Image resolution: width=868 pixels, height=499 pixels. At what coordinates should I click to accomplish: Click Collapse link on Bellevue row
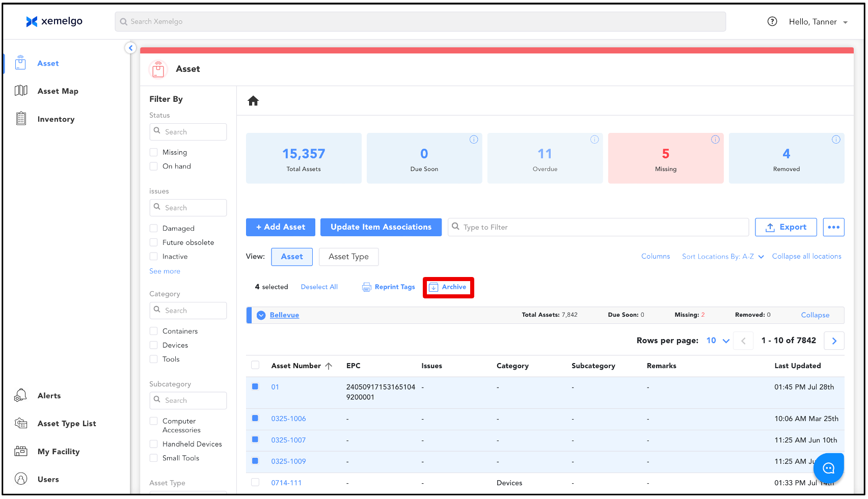(815, 315)
